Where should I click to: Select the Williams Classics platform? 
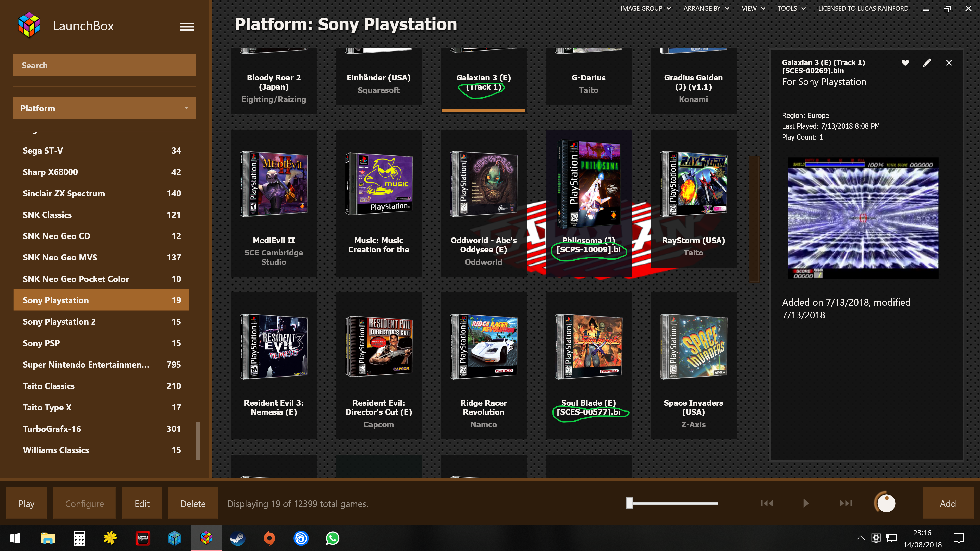(101, 450)
